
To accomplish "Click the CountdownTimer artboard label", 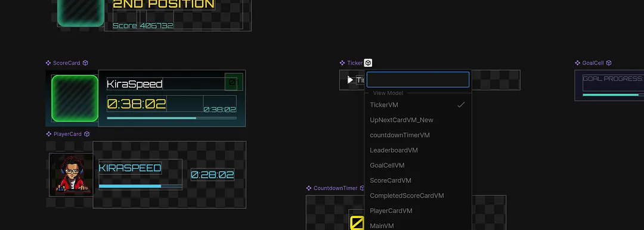I will (x=336, y=188).
